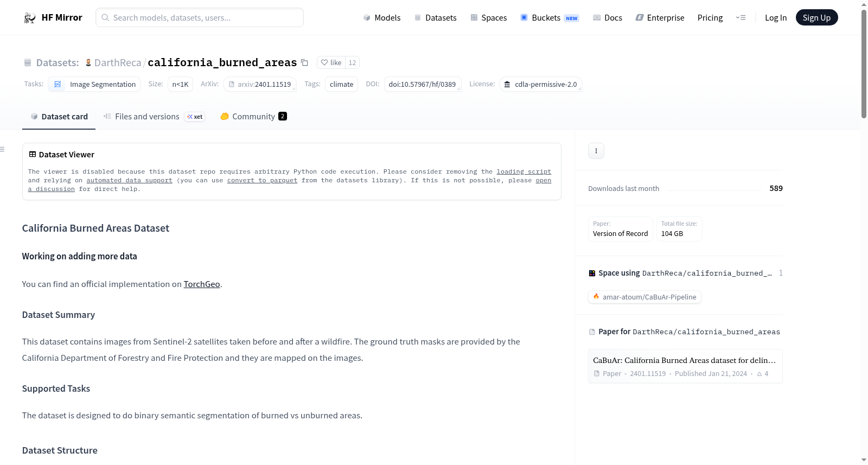This screenshot has width=868, height=465.
Task: Click the upvote triangle on the paper card
Action: tap(759, 374)
